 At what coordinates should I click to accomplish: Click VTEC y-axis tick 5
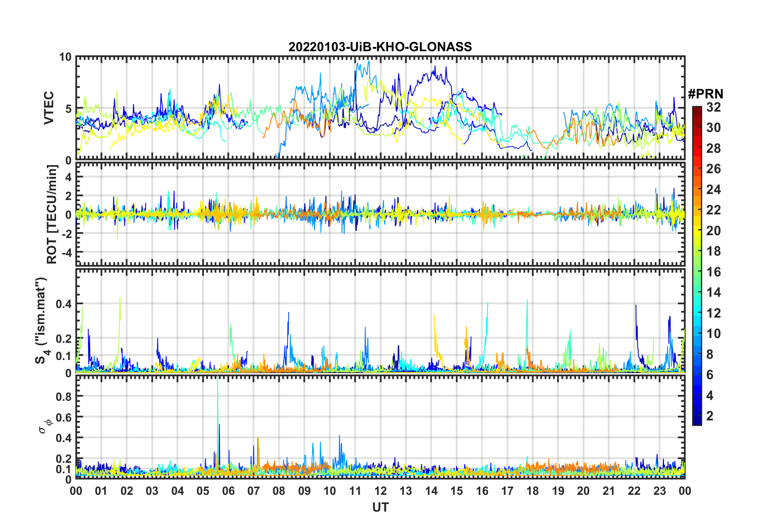pyautogui.click(x=68, y=108)
